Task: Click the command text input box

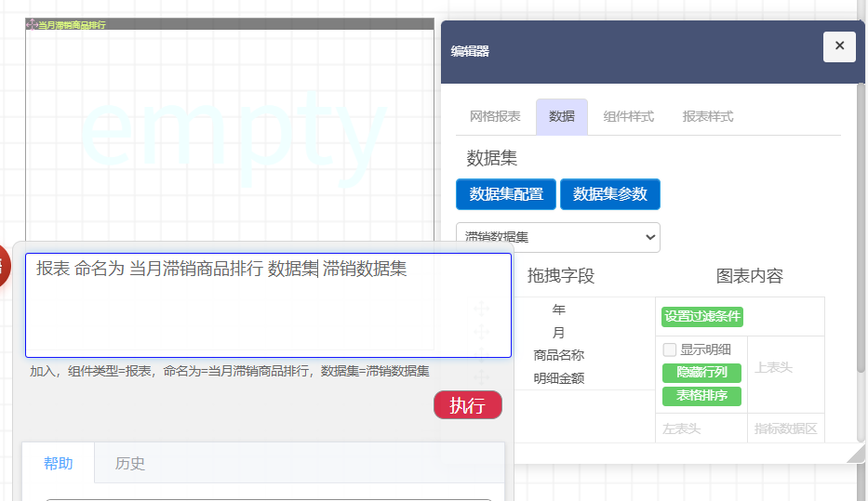Action: click(268, 305)
